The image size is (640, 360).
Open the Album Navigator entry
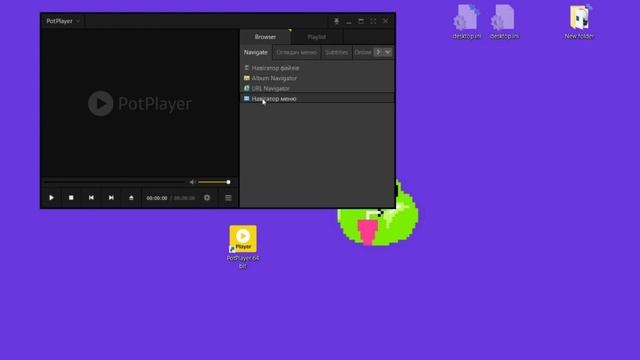click(317, 78)
